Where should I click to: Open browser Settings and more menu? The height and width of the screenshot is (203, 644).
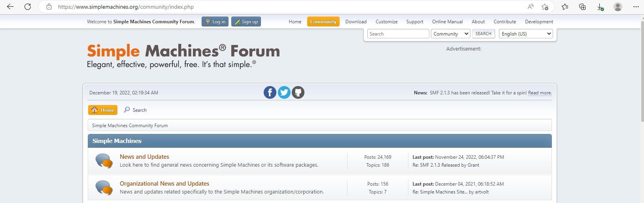[x=636, y=7]
